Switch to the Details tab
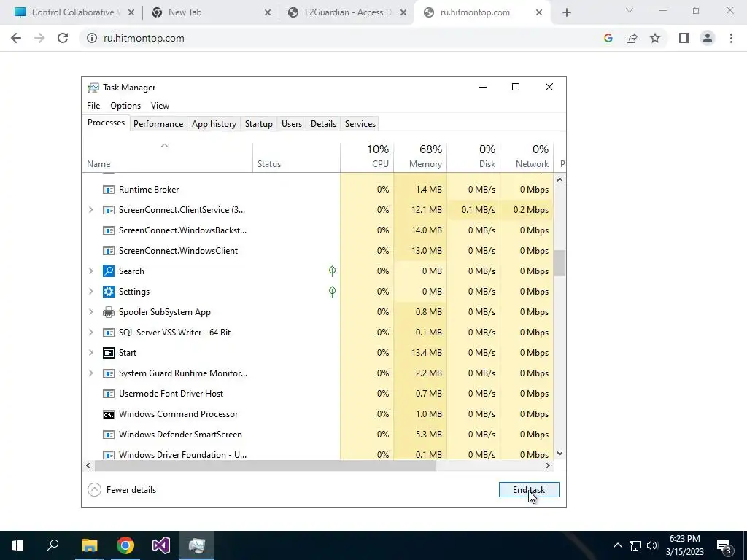The image size is (747, 560). (323, 124)
